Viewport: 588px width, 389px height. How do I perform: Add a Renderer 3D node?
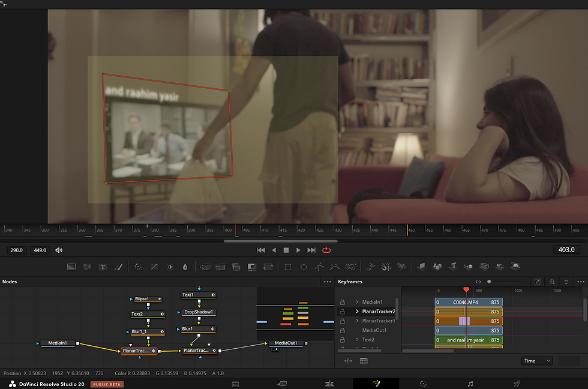pyautogui.click(x=515, y=267)
